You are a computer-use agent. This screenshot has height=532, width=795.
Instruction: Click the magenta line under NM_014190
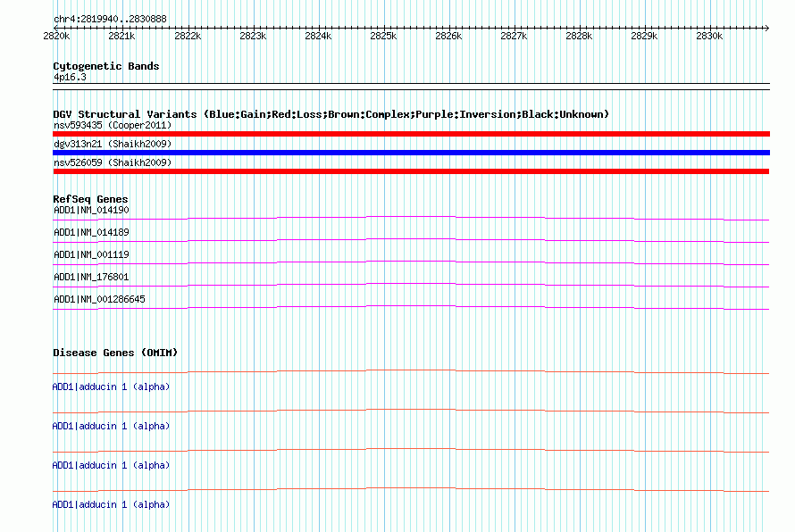click(411, 218)
